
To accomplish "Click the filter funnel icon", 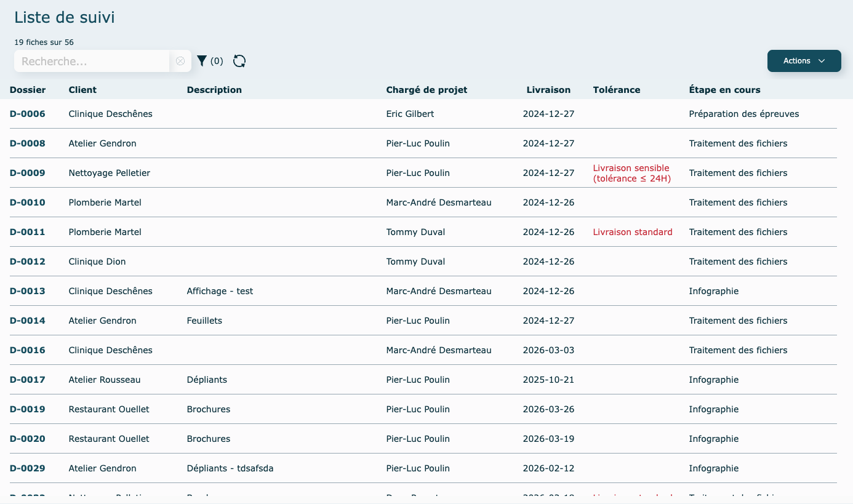I will pyautogui.click(x=202, y=61).
